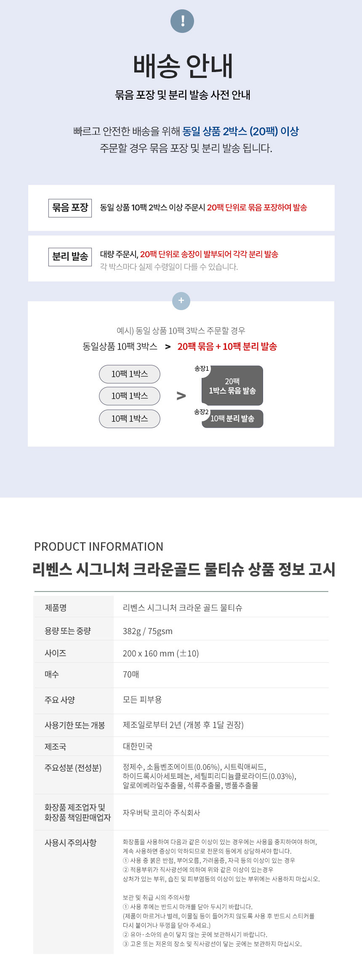Click the exclamation mark notice icon
The height and width of the screenshot is (980, 362).
(x=182, y=21)
